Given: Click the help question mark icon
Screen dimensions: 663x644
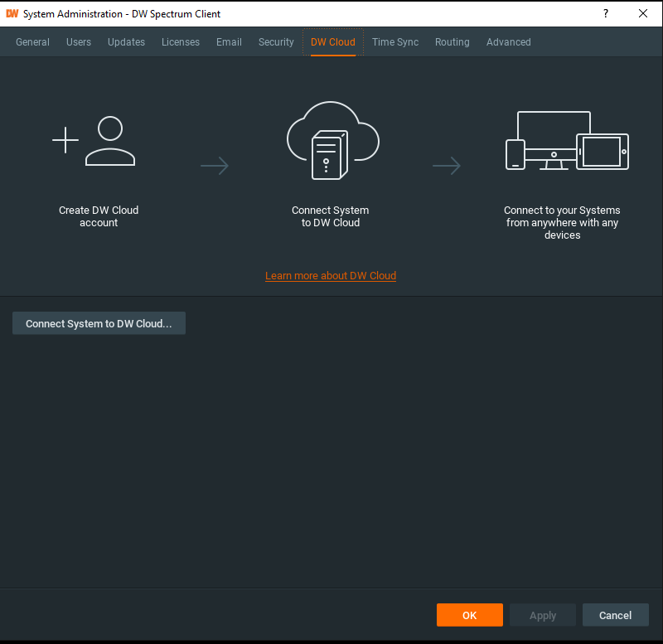Looking at the screenshot, I should pos(606,13).
